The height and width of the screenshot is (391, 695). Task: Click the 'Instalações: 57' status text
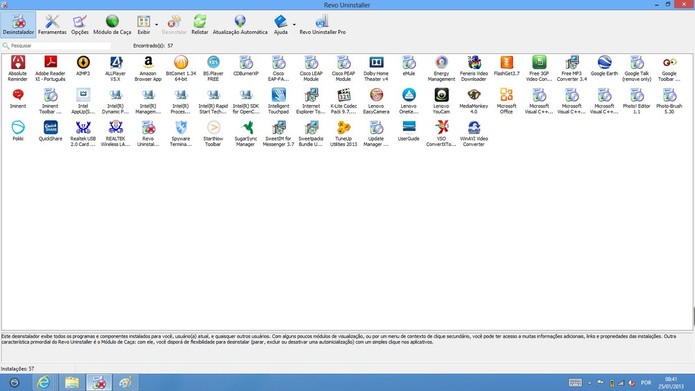17,368
